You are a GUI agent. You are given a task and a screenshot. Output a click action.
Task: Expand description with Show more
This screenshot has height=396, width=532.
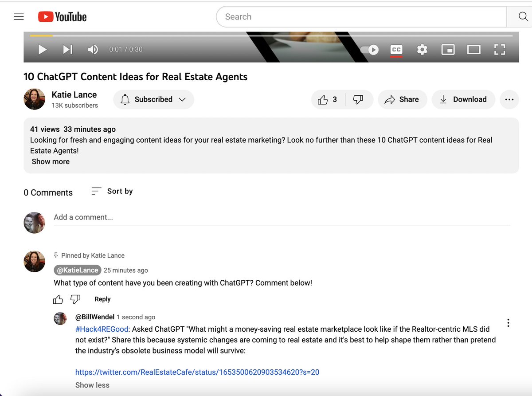(x=51, y=161)
